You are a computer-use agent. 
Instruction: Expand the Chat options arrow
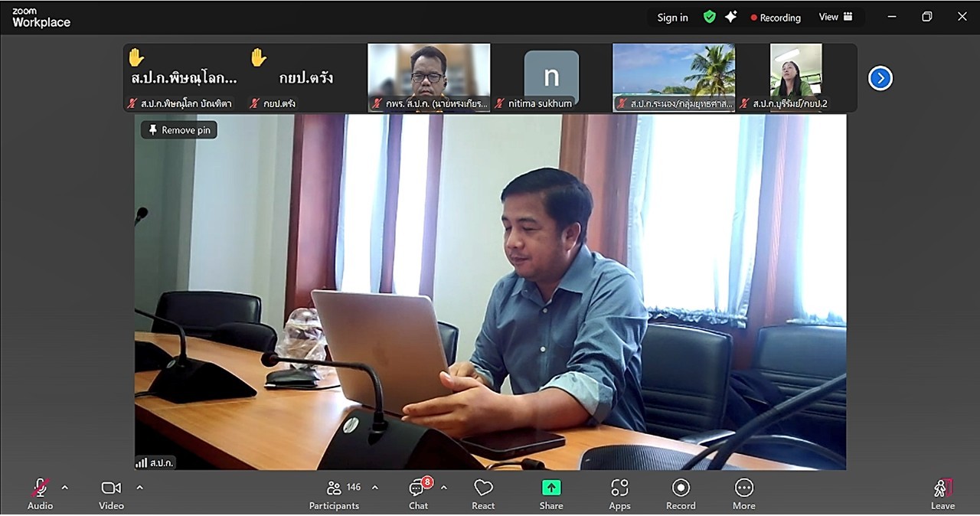pyautogui.click(x=444, y=488)
